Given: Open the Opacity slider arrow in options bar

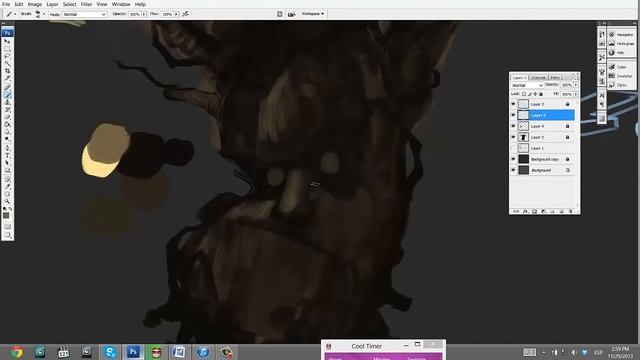Looking at the screenshot, I should (x=144, y=14).
